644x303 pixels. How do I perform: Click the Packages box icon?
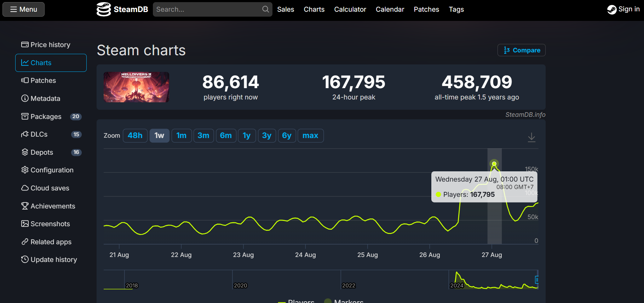[x=25, y=116]
